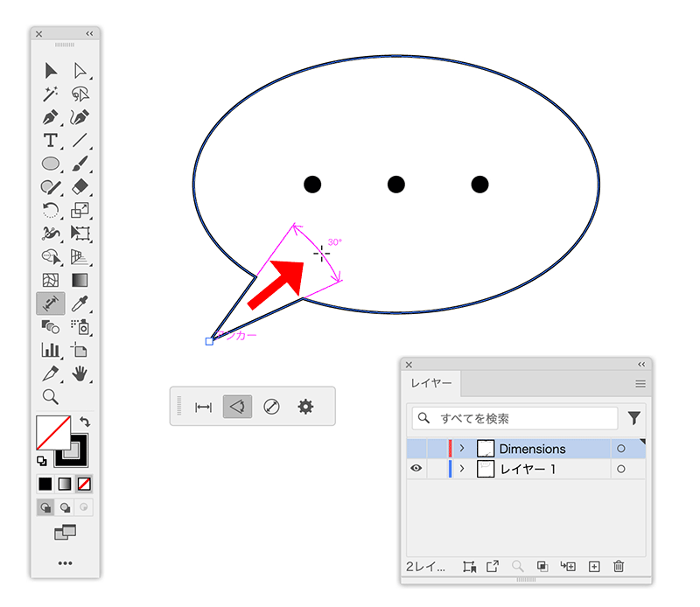Select the Dimension tool in toolbar

51,303
